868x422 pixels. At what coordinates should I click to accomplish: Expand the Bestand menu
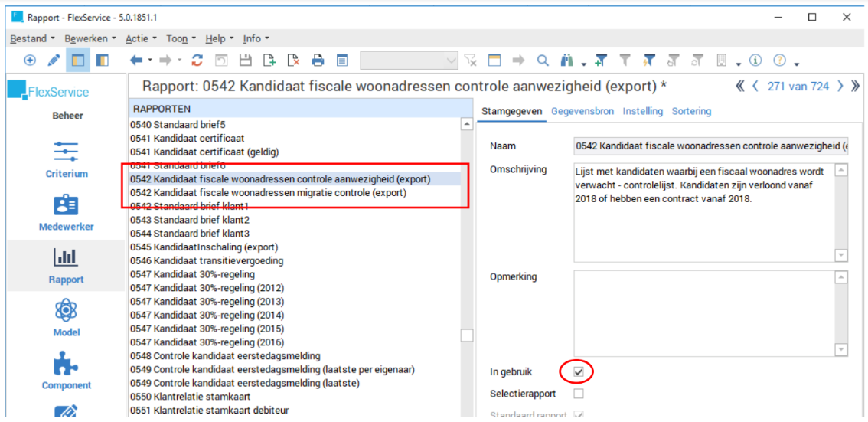[x=31, y=38]
